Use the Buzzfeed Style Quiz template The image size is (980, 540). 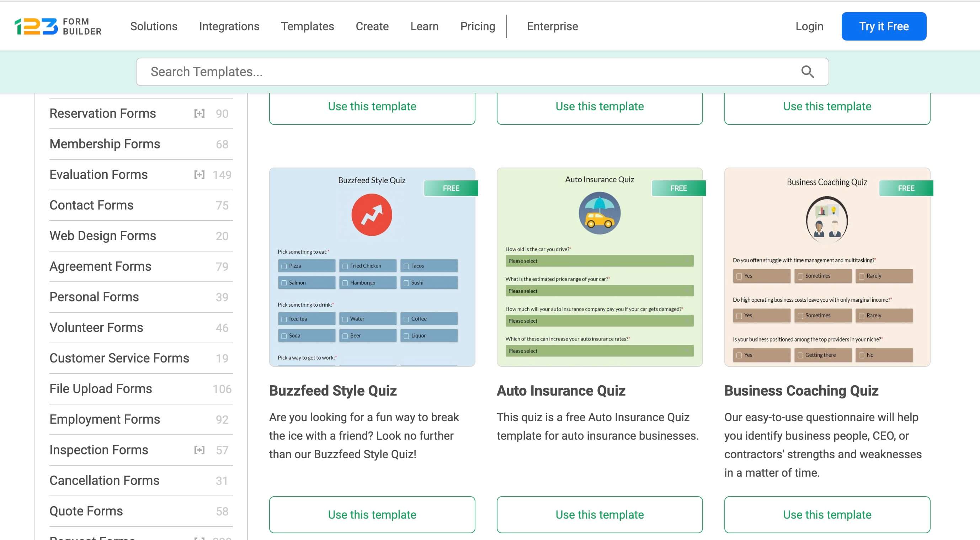[372, 515]
